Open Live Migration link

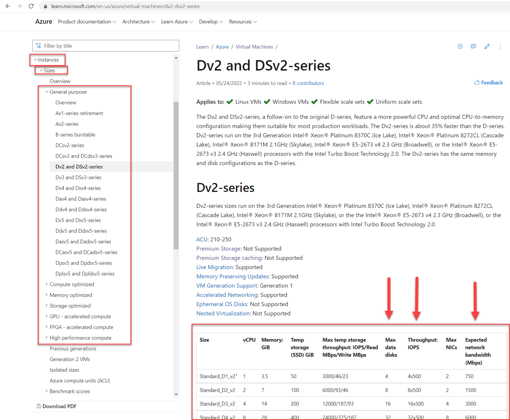215,267
